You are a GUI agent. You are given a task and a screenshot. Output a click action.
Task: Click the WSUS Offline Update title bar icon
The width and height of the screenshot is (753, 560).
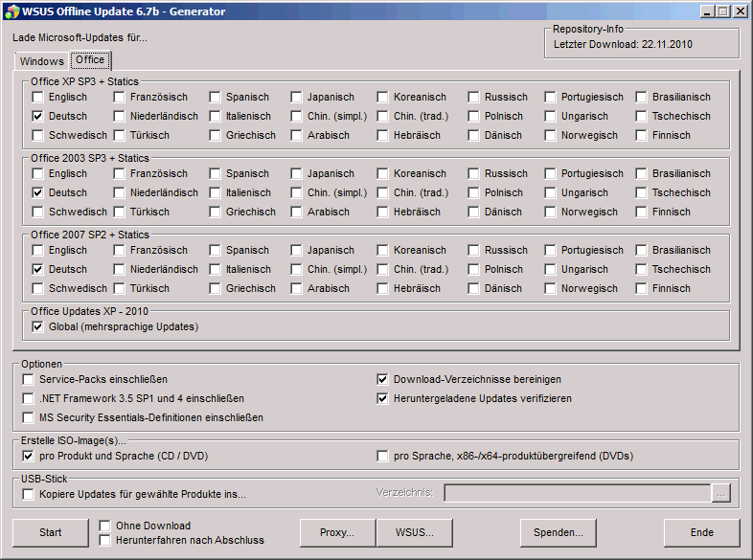click(x=11, y=11)
